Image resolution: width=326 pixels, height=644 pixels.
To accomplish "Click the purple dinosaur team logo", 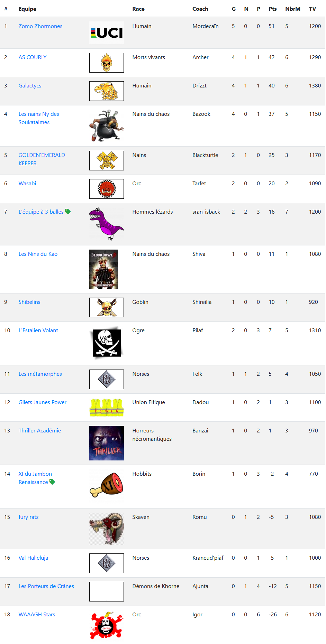I will (x=107, y=224).
